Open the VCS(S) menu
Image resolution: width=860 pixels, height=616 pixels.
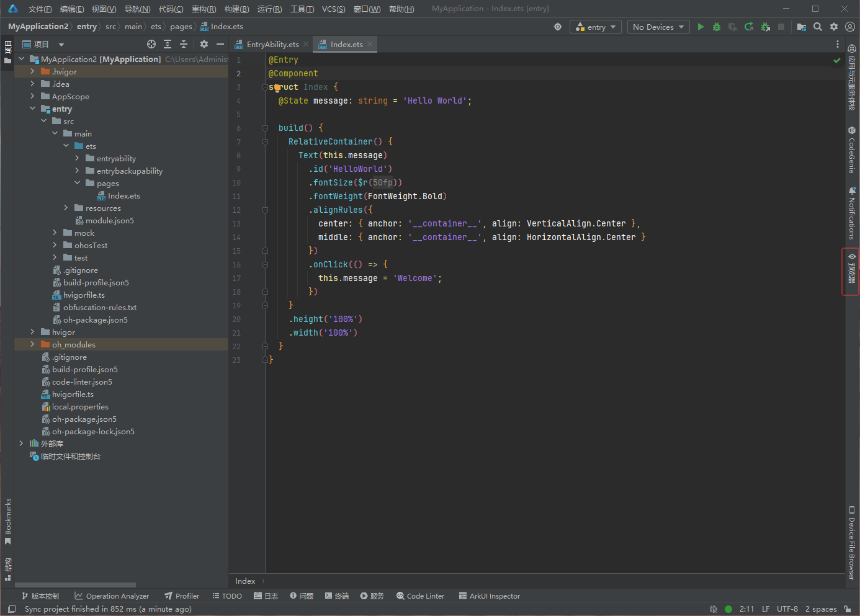pos(334,9)
